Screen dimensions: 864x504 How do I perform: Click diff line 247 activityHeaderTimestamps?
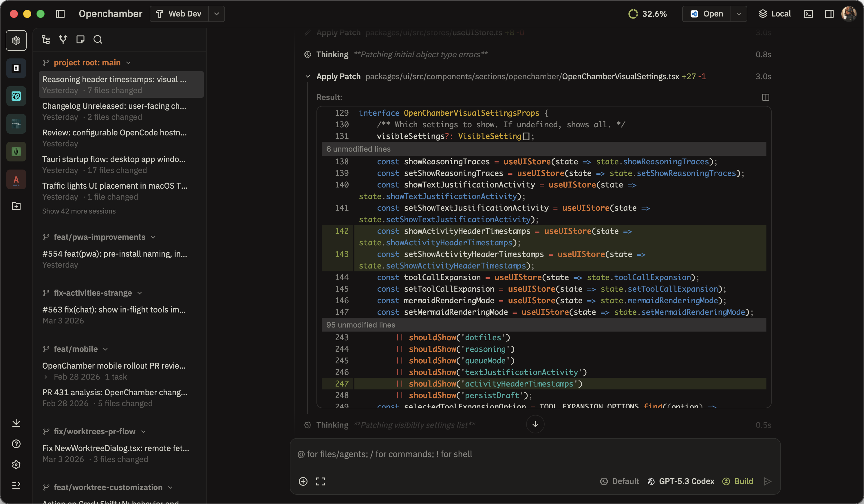coord(544,384)
